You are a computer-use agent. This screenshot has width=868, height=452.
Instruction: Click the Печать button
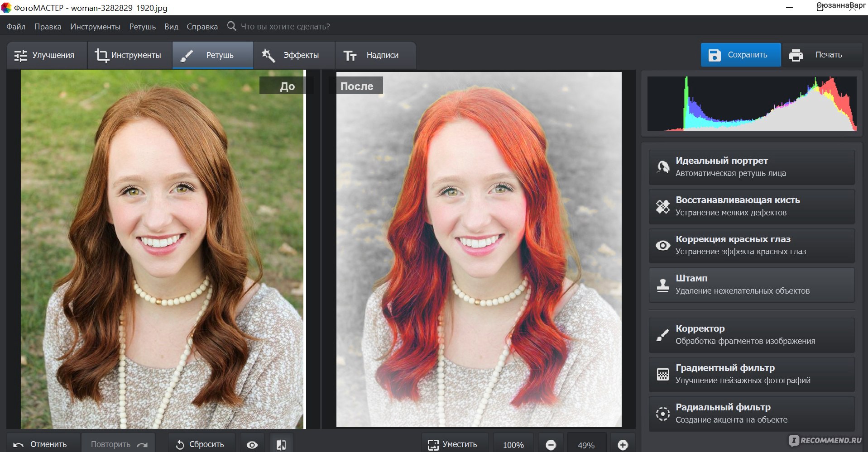coord(823,55)
